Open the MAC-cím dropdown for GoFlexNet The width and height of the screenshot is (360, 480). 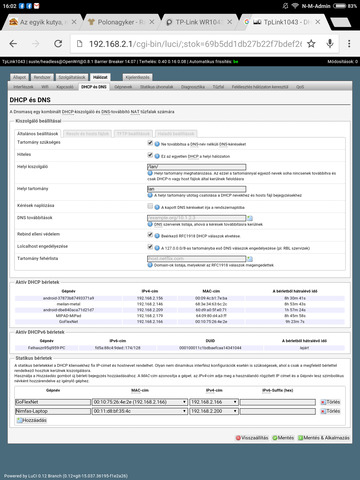pyautogui.click(x=140, y=402)
